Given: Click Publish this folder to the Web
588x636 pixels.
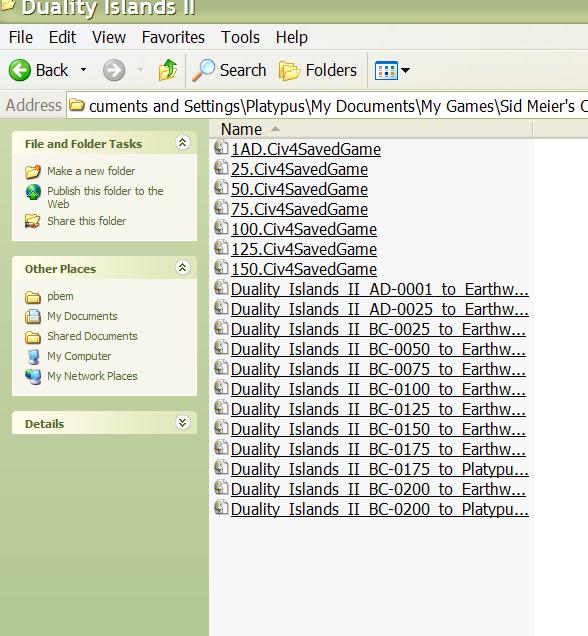Looking at the screenshot, I should point(105,197).
